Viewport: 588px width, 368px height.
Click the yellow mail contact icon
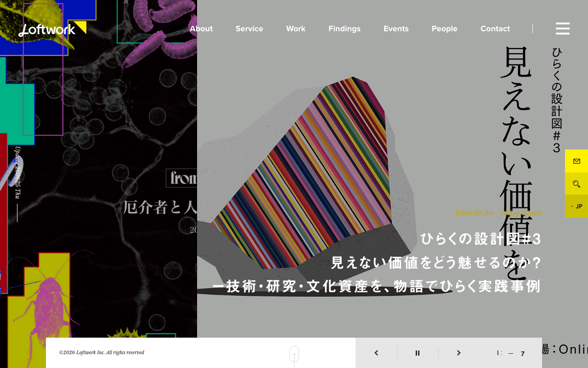[x=577, y=161]
